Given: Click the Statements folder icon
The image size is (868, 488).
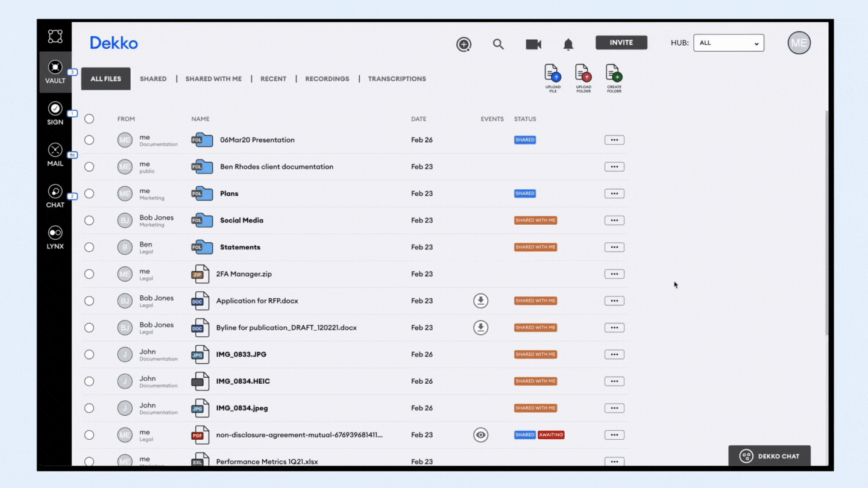Looking at the screenshot, I should tap(202, 247).
